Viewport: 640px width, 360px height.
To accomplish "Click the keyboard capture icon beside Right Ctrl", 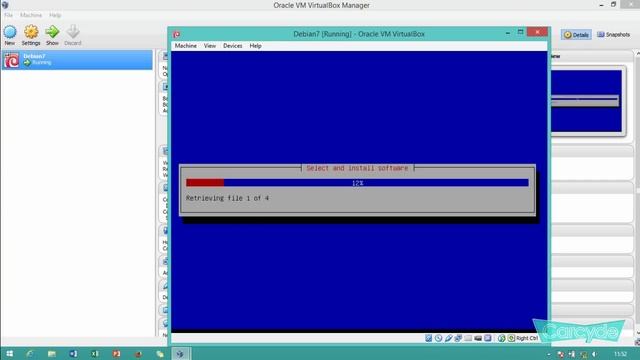I will pos(511,338).
